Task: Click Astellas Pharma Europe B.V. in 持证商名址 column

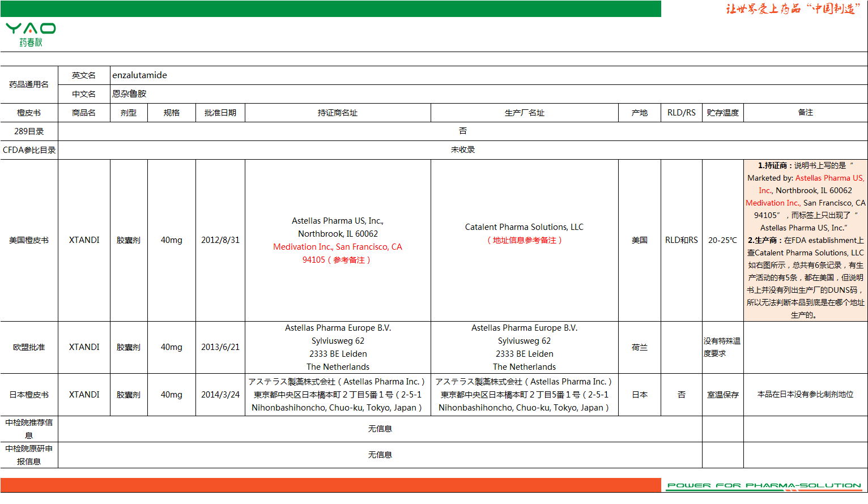Action: 338,347
